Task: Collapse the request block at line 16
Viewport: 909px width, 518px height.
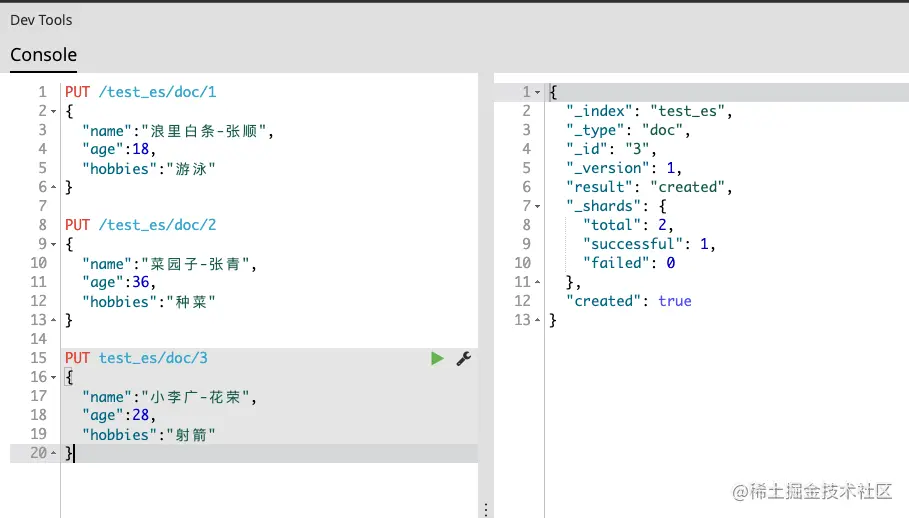Action: click(x=53, y=377)
